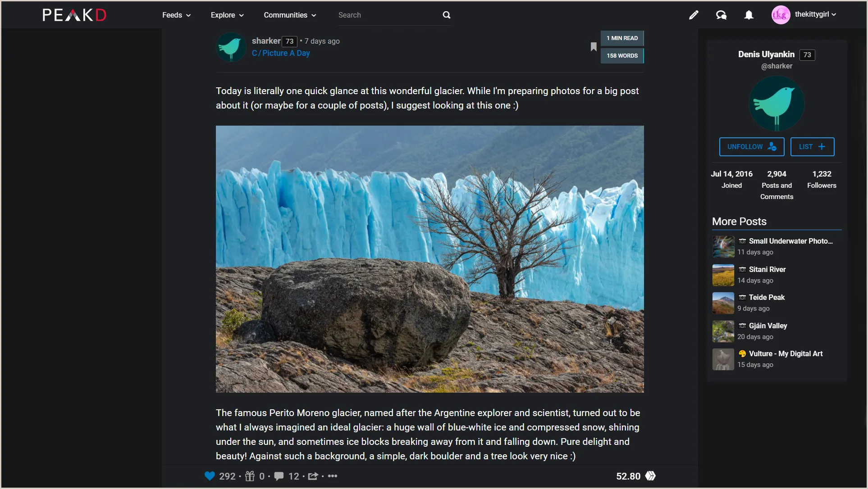Open the gift tip icon
The width and height of the screenshot is (868, 489).
click(x=250, y=476)
